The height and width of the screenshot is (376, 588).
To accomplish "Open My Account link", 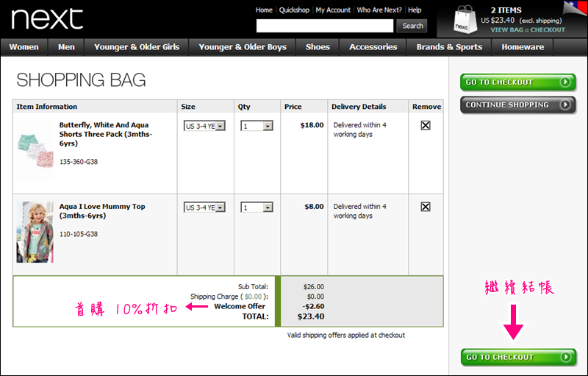I will pyautogui.click(x=333, y=10).
